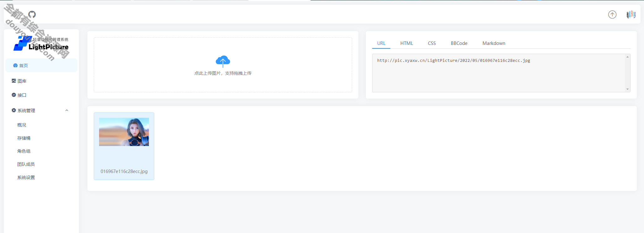Click the image URL text area
This screenshot has width=644, height=233.
pos(501,73)
